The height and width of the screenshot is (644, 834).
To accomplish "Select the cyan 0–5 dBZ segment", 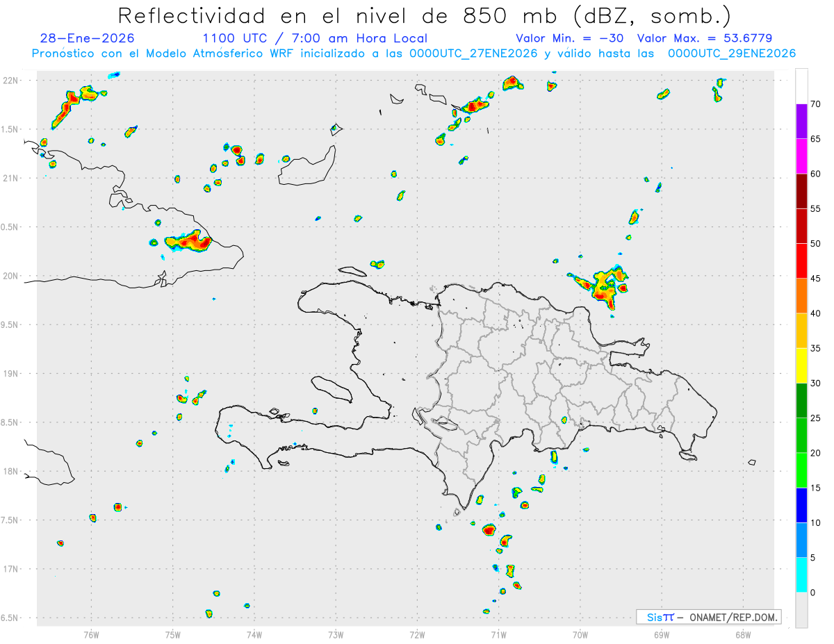I will (801, 575).
